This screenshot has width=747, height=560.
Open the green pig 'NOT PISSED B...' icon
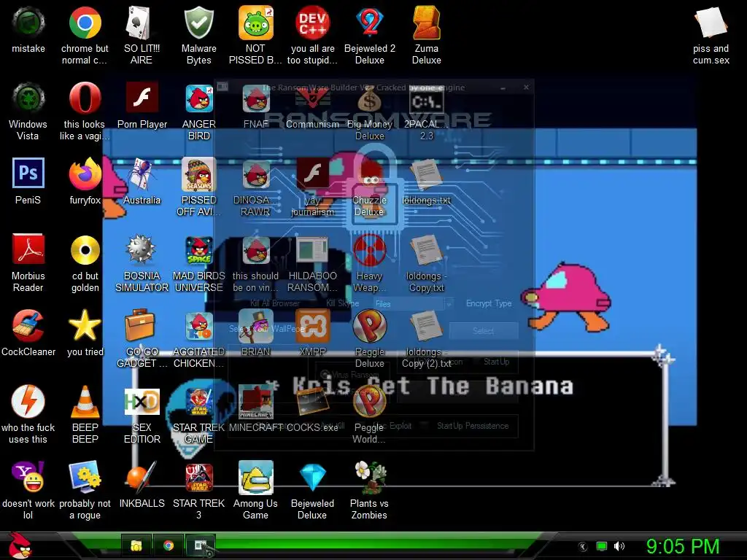click(x=256, y=23)
